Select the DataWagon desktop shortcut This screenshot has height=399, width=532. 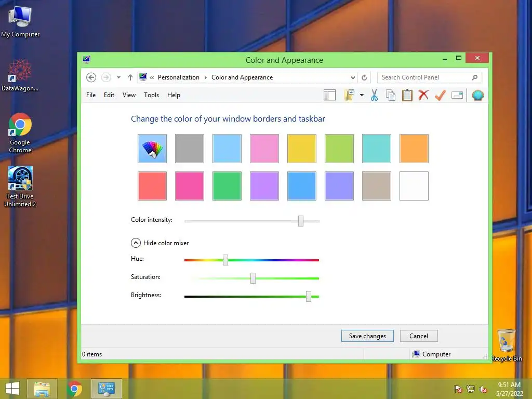click(20, 75)
